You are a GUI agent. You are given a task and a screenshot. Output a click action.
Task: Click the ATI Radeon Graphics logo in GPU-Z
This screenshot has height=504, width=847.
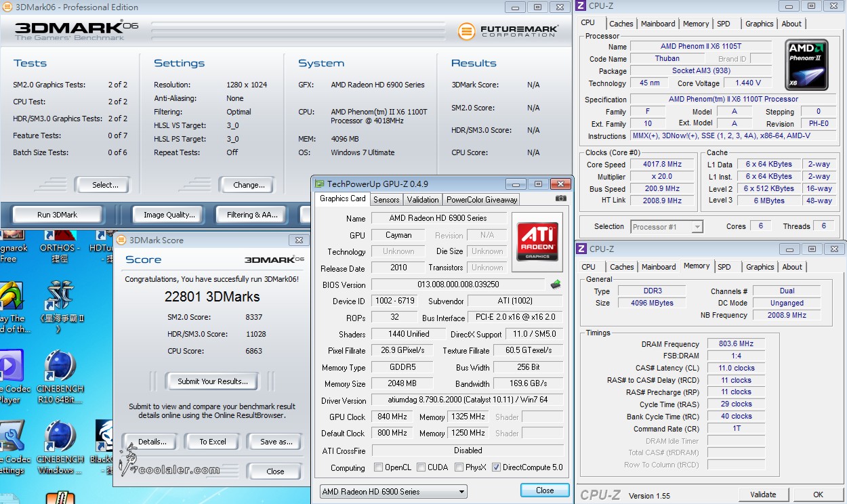point(537,243)
